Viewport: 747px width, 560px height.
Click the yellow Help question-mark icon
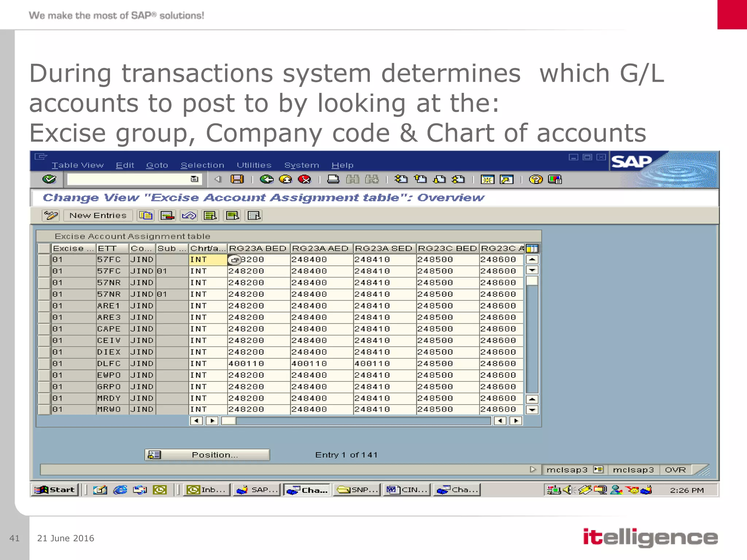536,179
